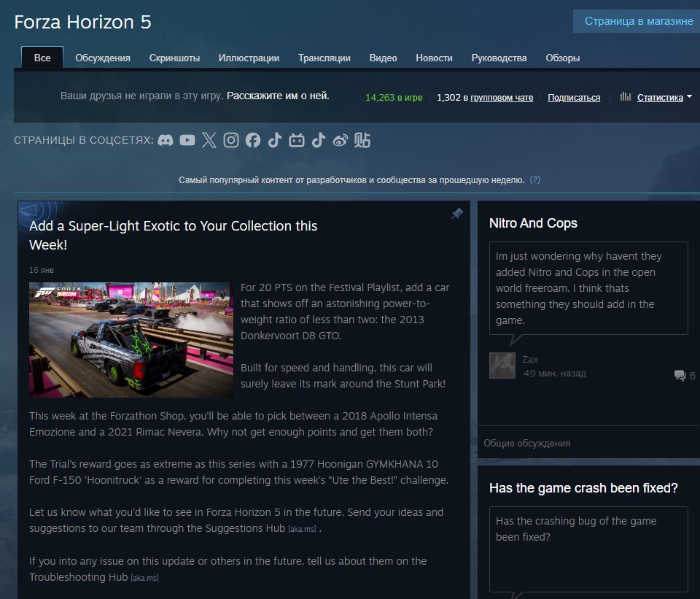Click the Nitro And Cops post text box
This screenshot has height=599, width=700.
pos(588,288)
